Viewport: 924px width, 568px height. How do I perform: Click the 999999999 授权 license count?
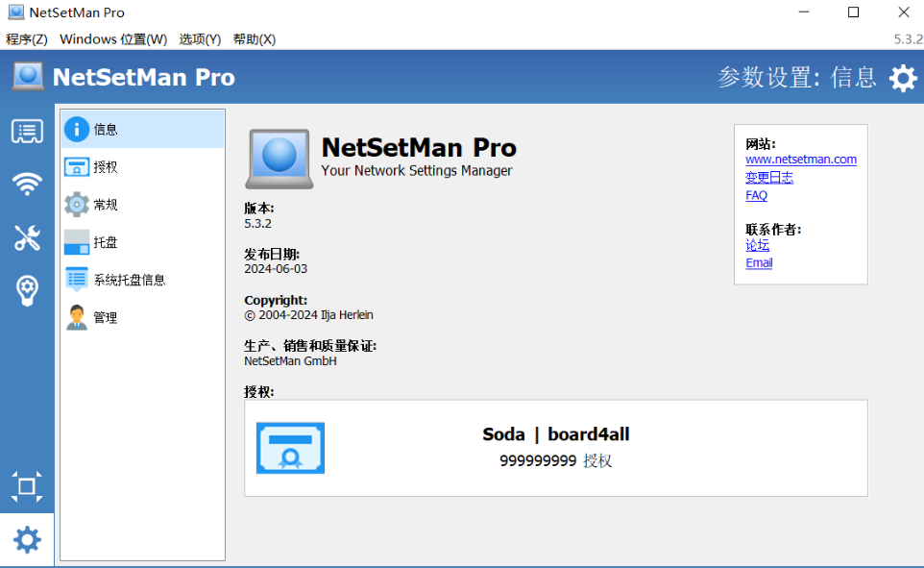pyautogui.click(x=556, y=460)
